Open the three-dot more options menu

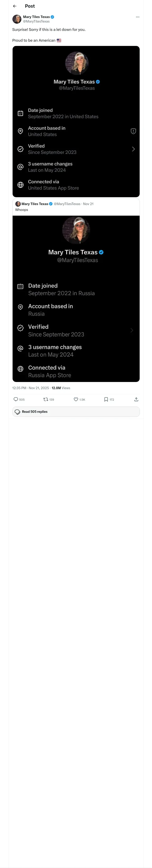137,17
